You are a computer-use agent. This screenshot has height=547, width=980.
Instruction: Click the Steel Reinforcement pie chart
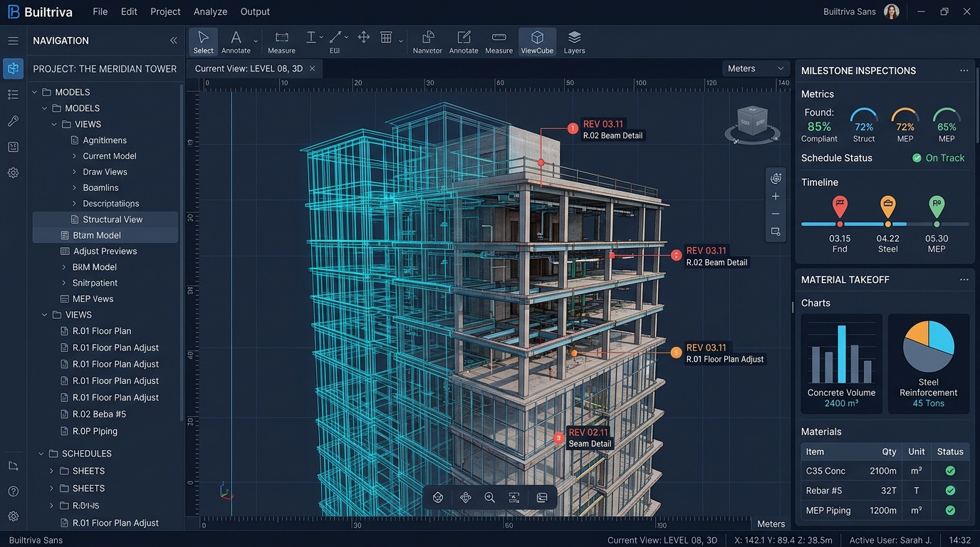click(928, 346)
